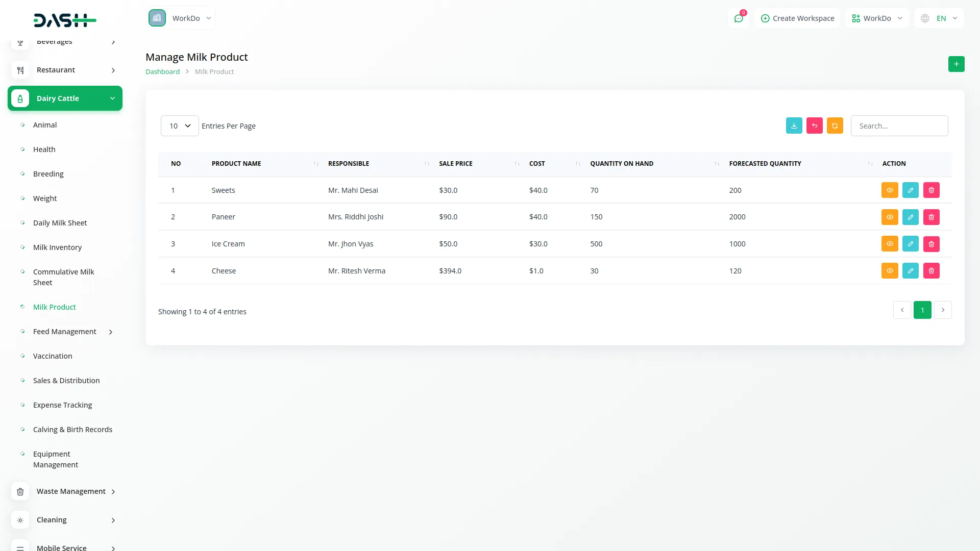Screen dimensions: 980x551
Task: Open Milk Inventory in sidebar
Action: tap(57, 247)
